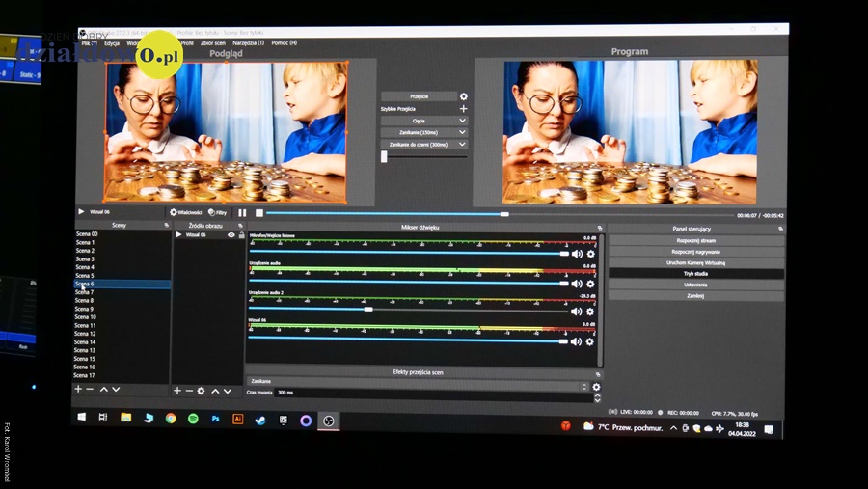868x489 pixels.
Task: Remove the selected scene with minus button
Action: (90, 390)
